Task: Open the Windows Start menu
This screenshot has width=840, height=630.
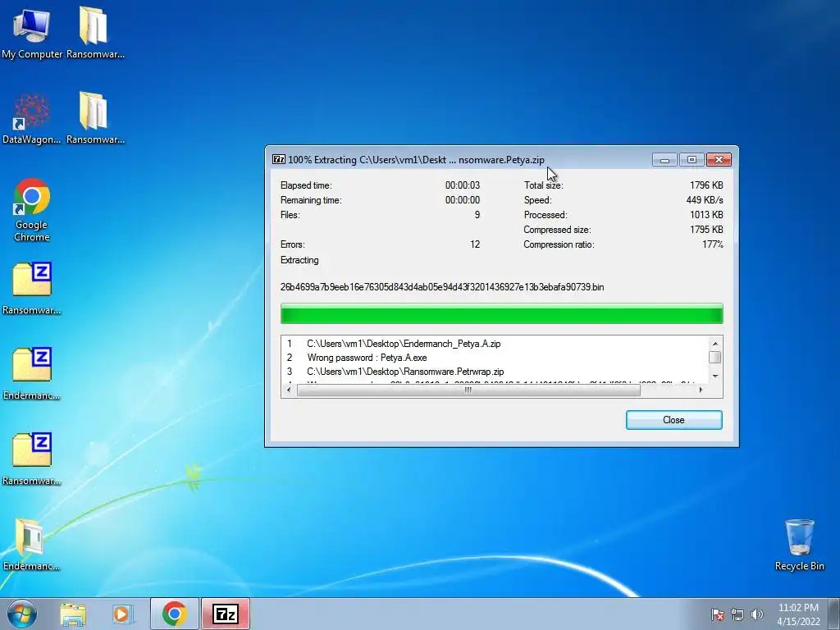Action: point(22,614)
